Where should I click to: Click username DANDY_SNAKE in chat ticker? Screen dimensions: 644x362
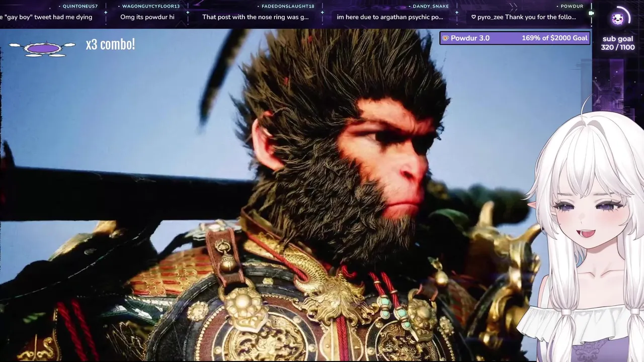[x=430, y=6]
